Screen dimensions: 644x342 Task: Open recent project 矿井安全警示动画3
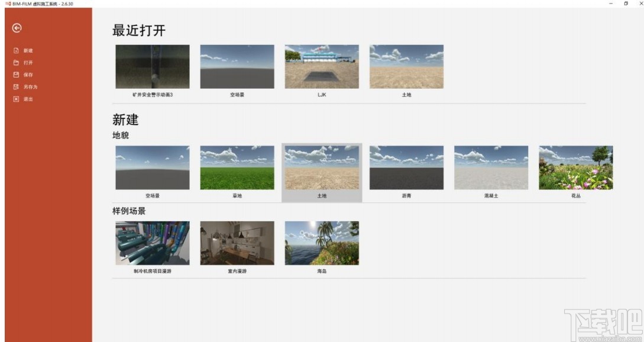[x=151, y=66]
